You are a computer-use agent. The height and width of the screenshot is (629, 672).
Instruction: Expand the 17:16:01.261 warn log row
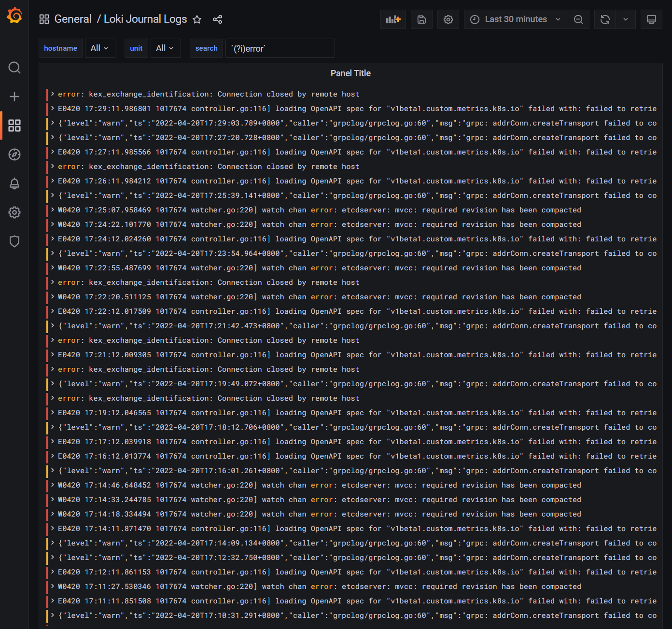(x=53, y=470)
